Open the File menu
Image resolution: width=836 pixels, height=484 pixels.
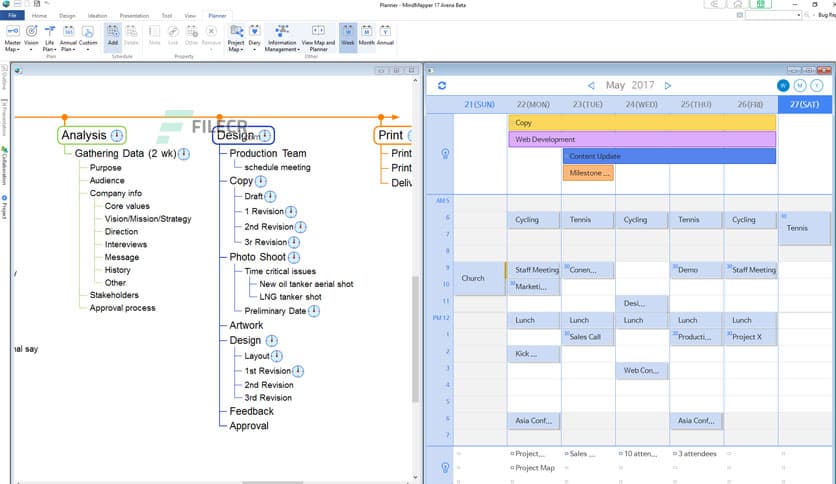12,16
